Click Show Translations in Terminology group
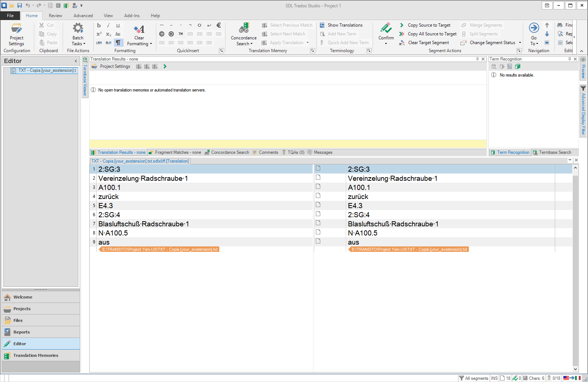588x382 pixels. (341, 25)
